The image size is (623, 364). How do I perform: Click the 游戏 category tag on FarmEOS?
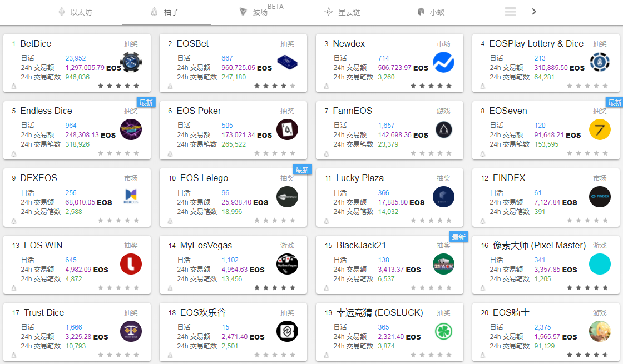click(443, 111)
